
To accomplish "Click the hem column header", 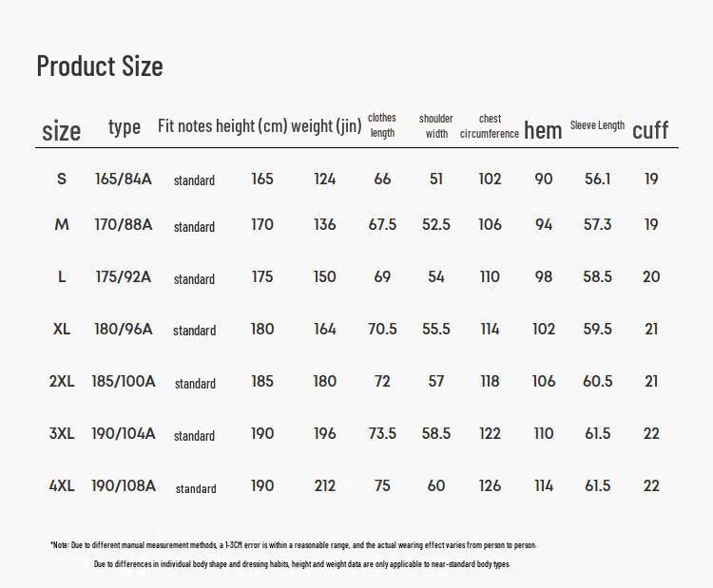I will pyautogui.click(x=543, y=130).
